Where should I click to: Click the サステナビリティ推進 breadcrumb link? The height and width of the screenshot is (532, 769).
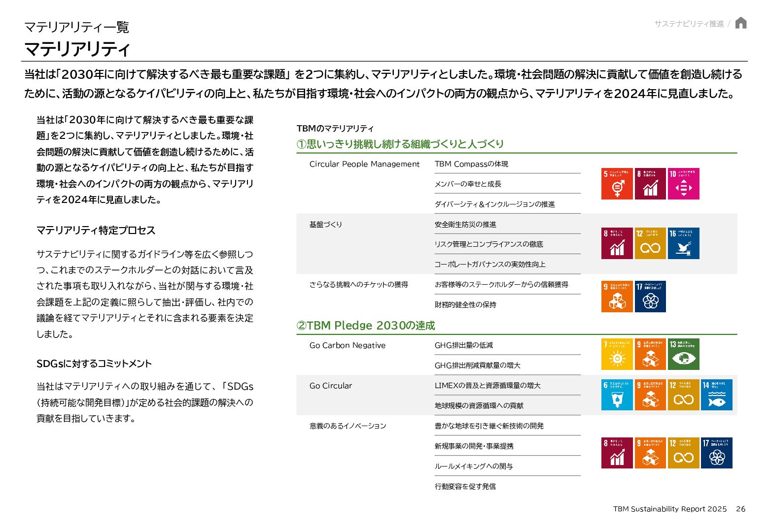pyautogui.click(x=689, y=24)
